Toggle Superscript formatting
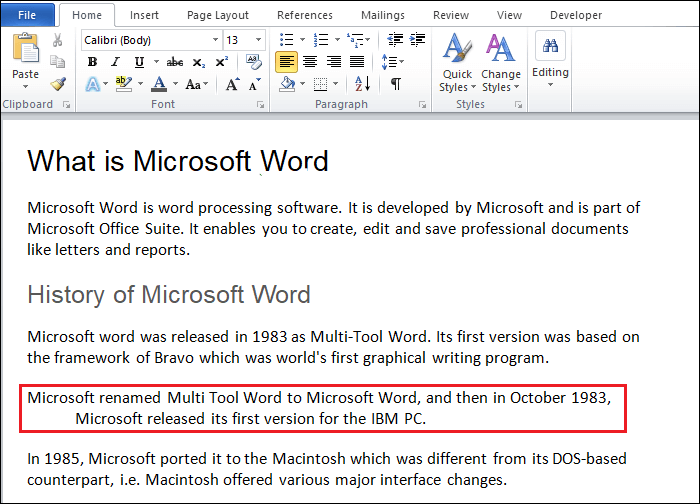The width and height of the screenshot is (700, 504). coord(221,62)
